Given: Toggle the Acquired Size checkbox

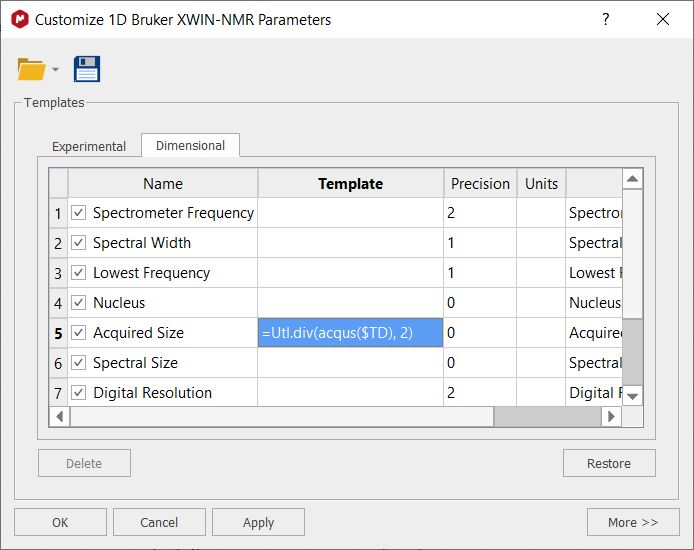Looking at the screenshot, I should coord(78,333).
